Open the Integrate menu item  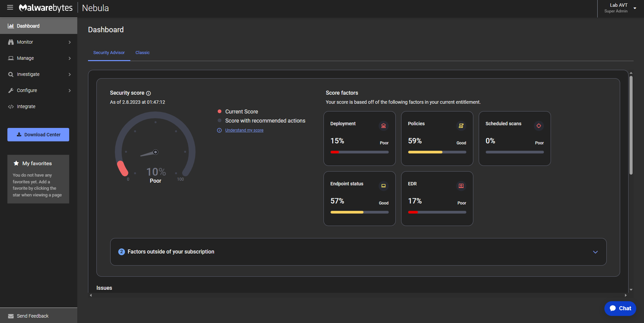(x=26, y=106)
